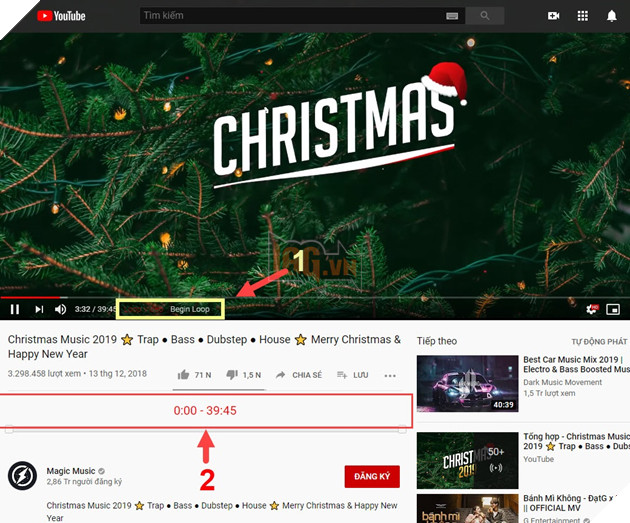Screen dimensions: 630x523
Task: Open the Dark Music Movement channel
Action: 562,382
